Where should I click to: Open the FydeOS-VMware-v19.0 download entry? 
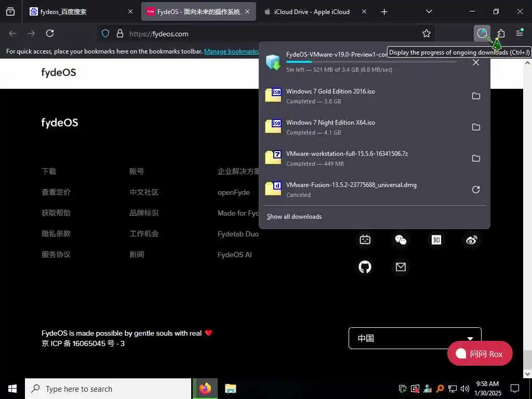pos(363,62)
